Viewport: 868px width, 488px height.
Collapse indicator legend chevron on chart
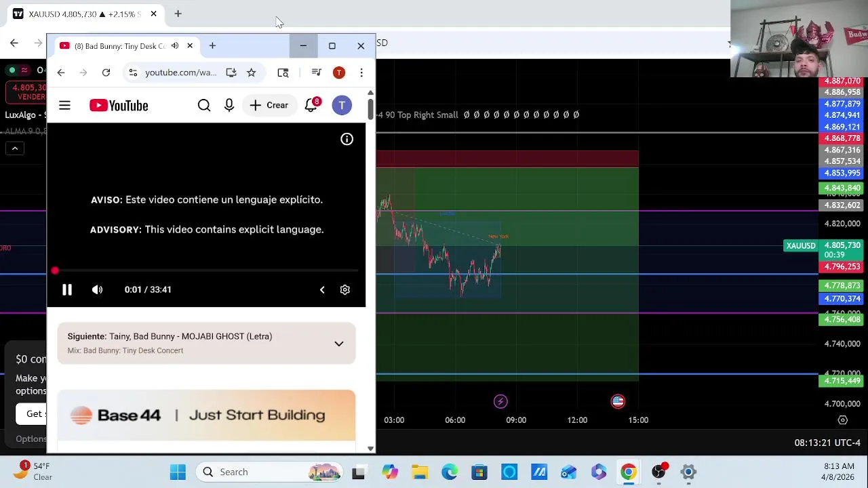(14, 148)
